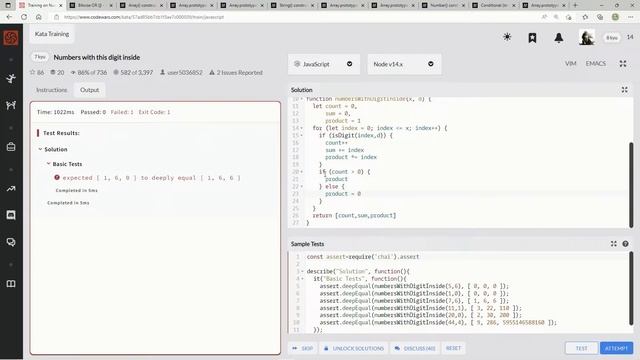
Task: Click the bookmark icon in header
Action: click(532, 38)
